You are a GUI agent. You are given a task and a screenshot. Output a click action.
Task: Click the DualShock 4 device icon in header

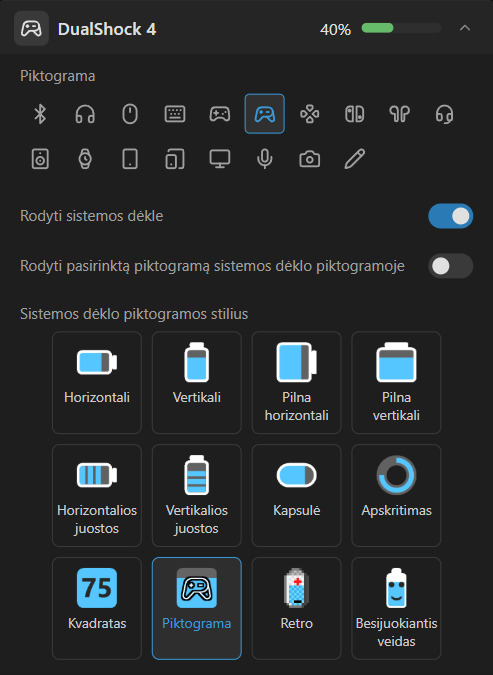[x=31, y=29]
